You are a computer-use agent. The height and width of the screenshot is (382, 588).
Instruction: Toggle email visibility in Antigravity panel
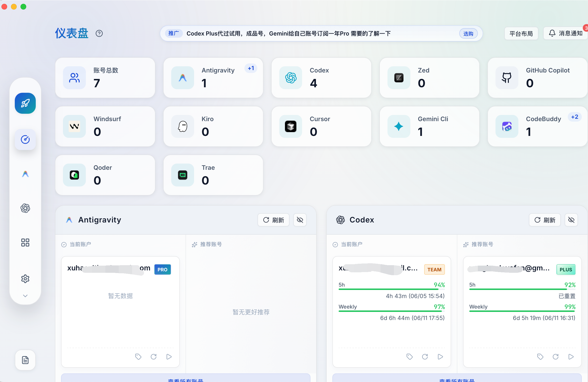(x=300, y=220)
